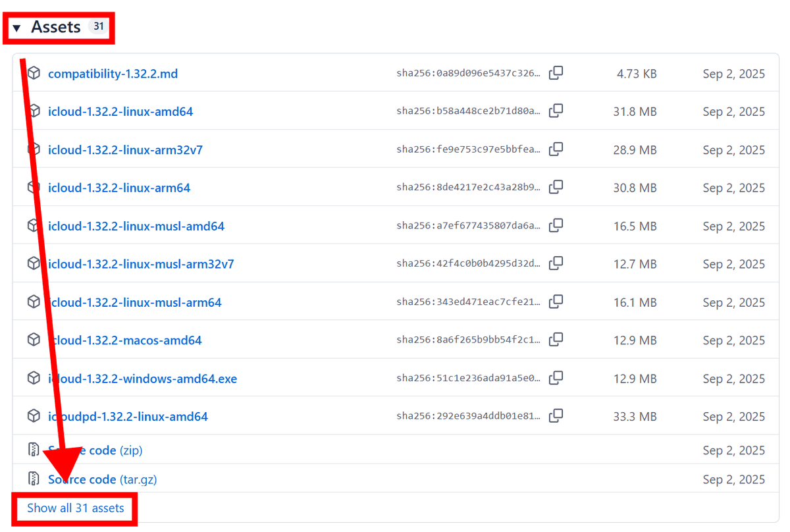This screenshot has width=790, height=532.
Task: Download icloud-1.32.2-linux-amd64 binary
Action: coord(120,112)
